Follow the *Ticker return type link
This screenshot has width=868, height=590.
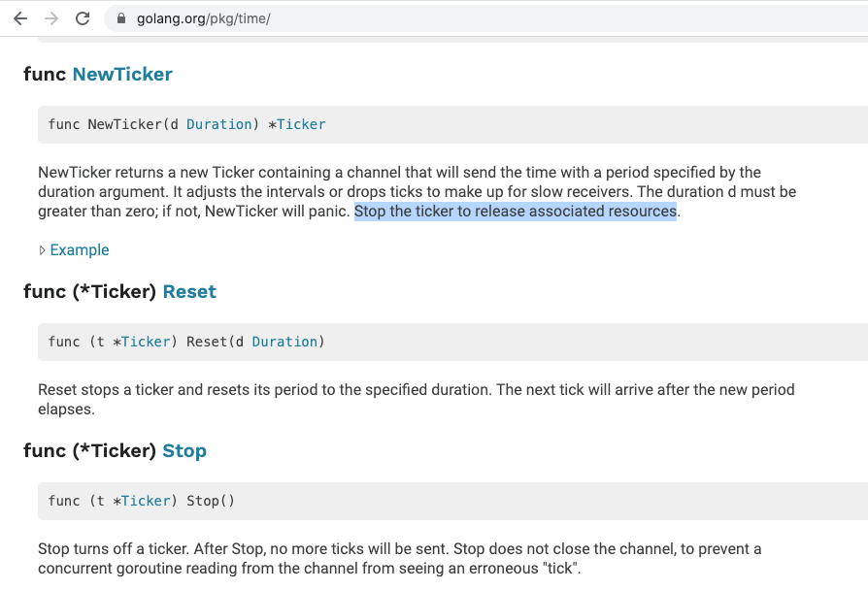tap(301, 124)
